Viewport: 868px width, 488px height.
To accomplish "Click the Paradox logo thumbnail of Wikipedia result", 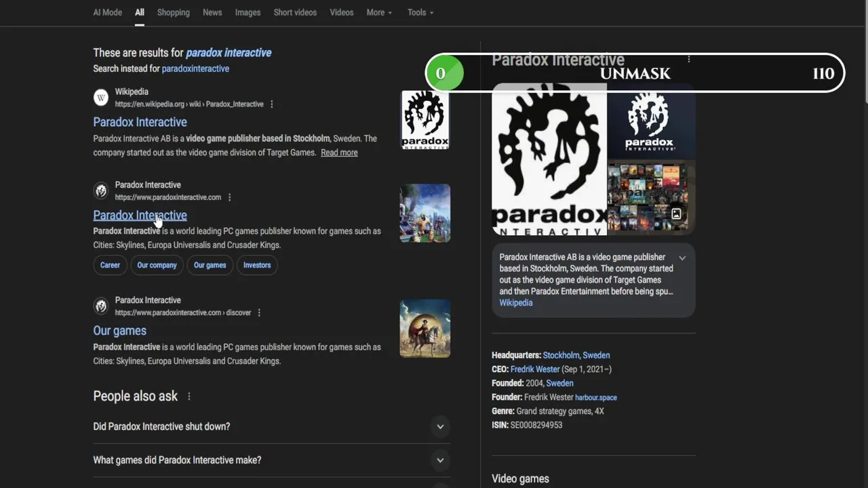I will click(x=425, y=120).
